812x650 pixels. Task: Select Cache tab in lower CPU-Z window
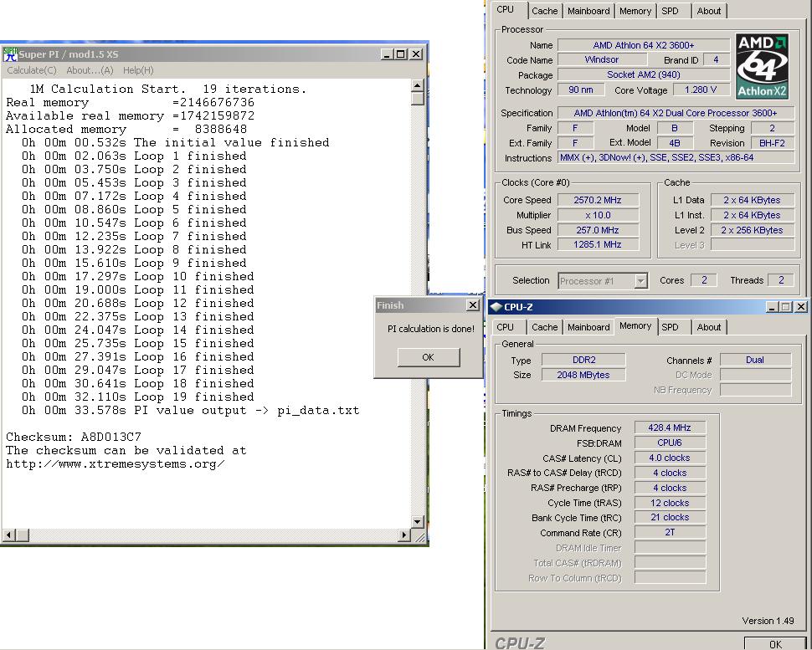click(x=544, y=327)
